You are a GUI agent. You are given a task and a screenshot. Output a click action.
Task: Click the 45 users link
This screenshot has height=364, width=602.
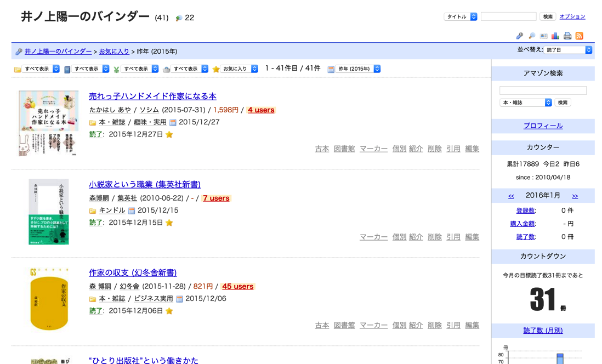tap(237, 287)
